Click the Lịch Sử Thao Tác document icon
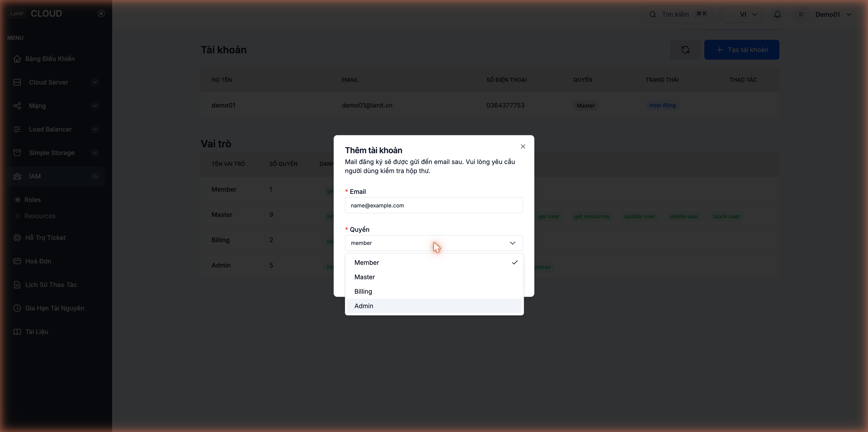The height and width of the screenshot is (432, 868). pyautogui.click(x=17, y=285)
